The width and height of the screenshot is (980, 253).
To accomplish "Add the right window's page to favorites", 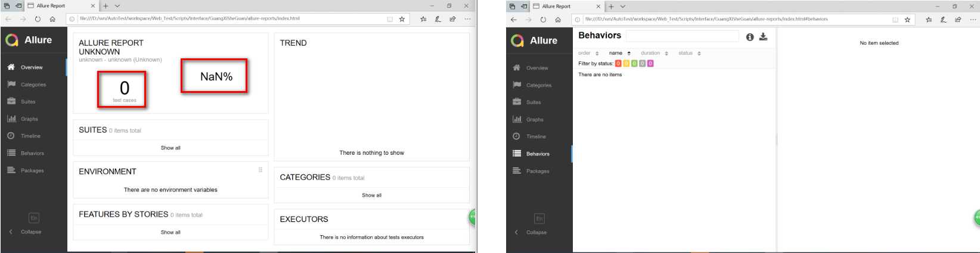I will 907,20.
